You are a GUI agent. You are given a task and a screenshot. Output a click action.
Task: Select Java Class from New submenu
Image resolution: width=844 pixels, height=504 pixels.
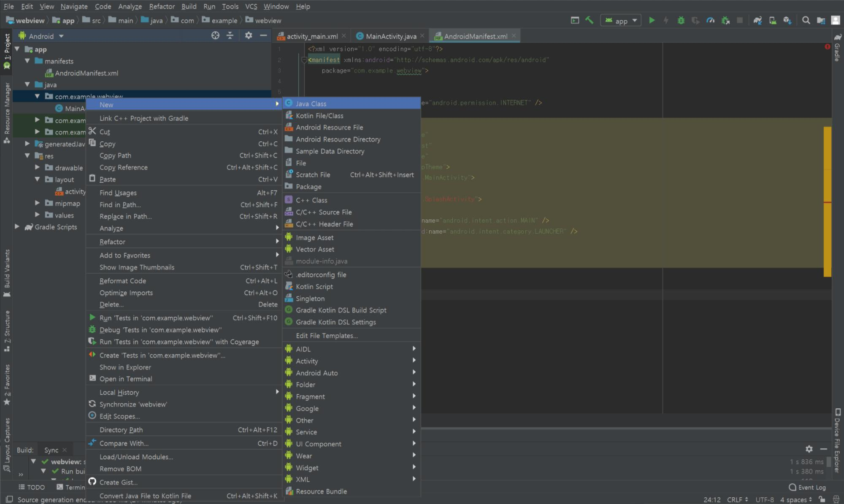311,104
